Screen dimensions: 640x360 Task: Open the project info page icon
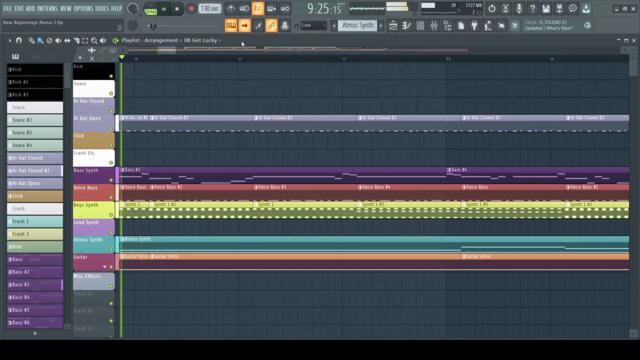tap(461, 26)
